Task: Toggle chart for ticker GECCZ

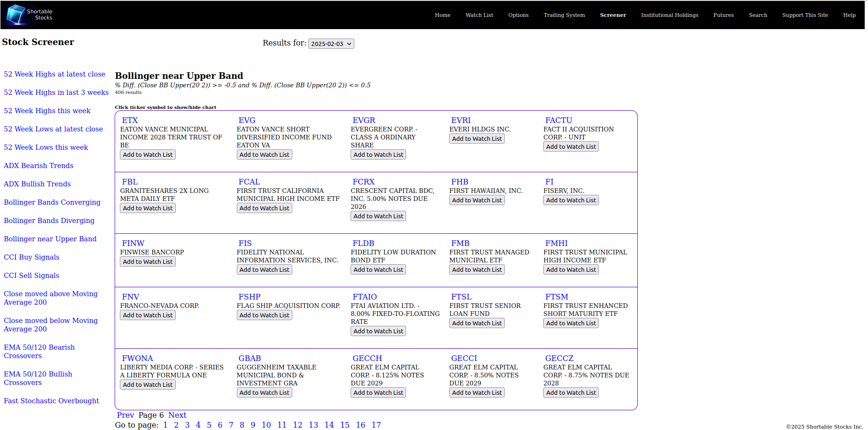Action: click(x=559, y=359)
